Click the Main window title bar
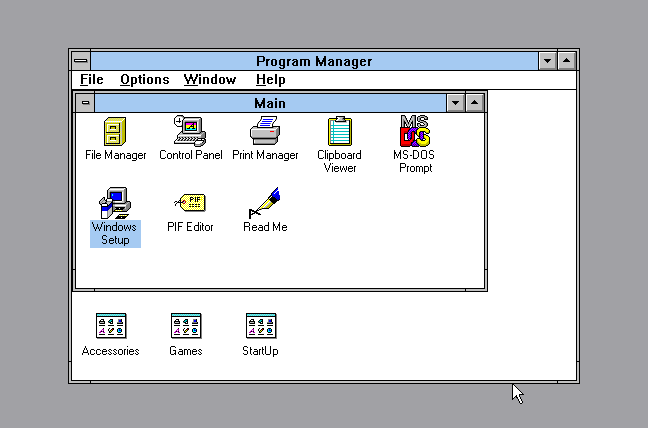Screen dimensions: 648x428 [270, 103]
